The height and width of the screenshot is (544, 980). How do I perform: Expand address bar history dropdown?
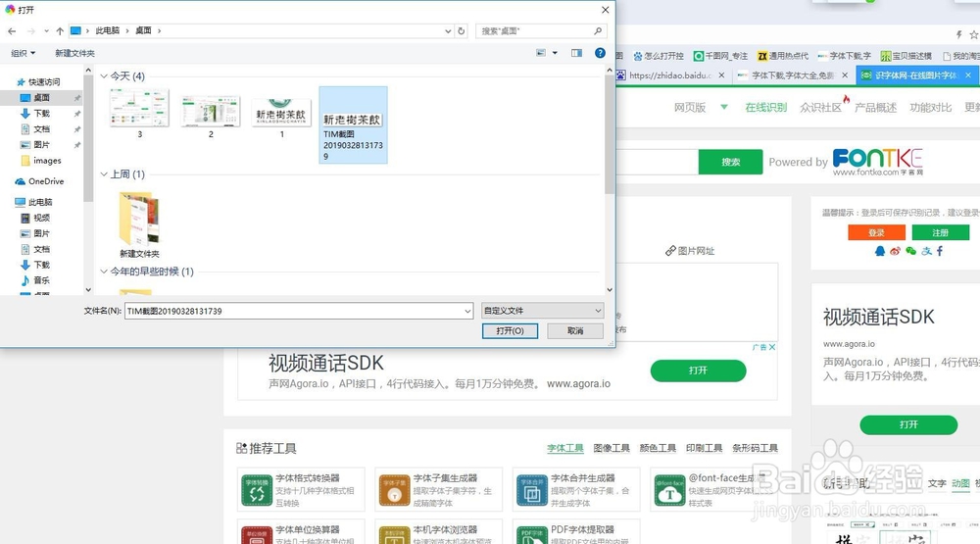pyautogui.click(x=448, y=30)
